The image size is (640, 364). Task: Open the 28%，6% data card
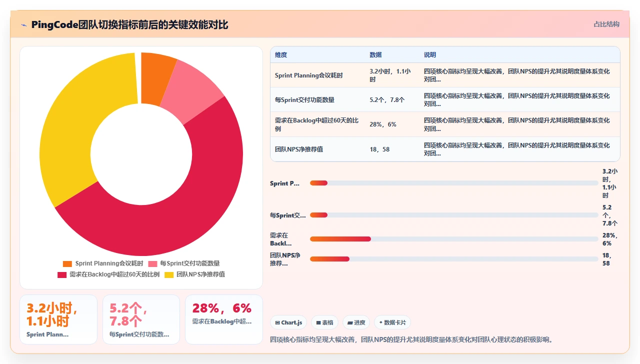[x=224, y=319]
